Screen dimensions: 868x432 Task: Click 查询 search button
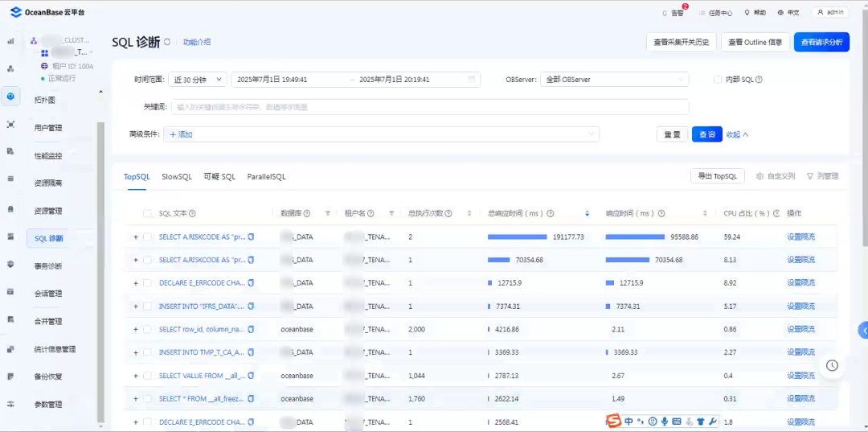point(707,134)
